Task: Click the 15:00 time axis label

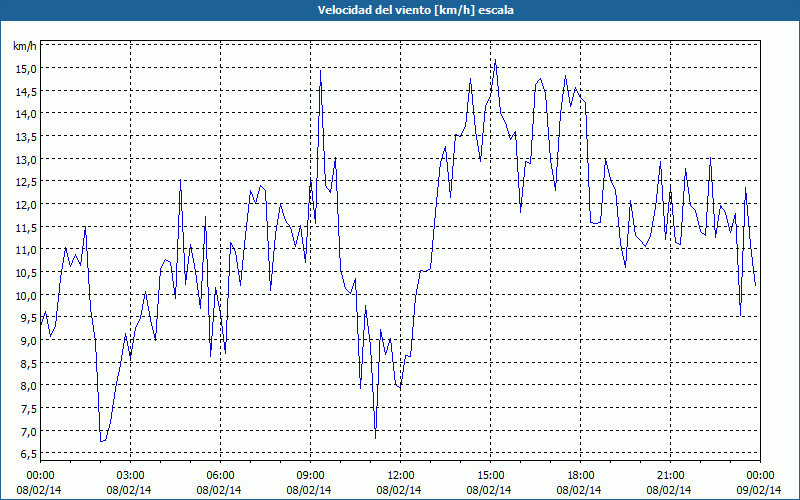Action: pos(490,476)
